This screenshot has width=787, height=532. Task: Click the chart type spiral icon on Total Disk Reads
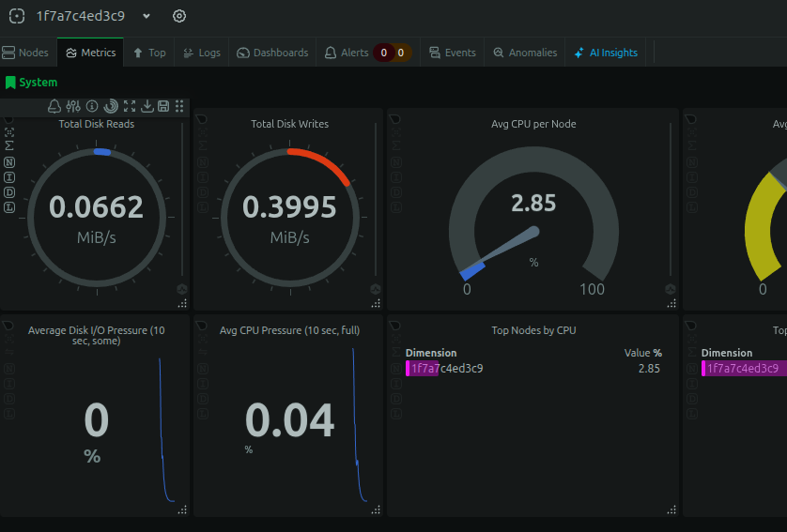(x=111, y=106)
